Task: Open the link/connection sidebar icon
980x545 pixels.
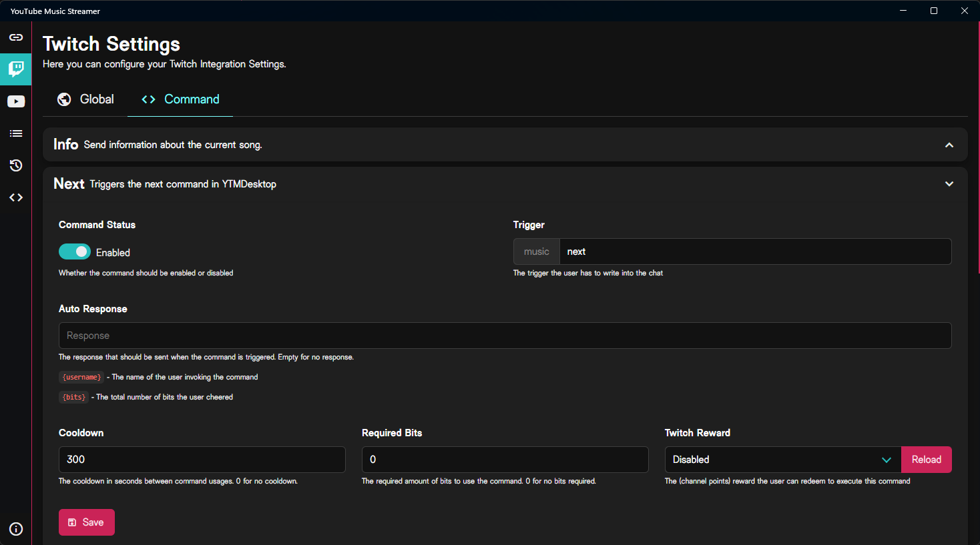Action: pos(16,37)
